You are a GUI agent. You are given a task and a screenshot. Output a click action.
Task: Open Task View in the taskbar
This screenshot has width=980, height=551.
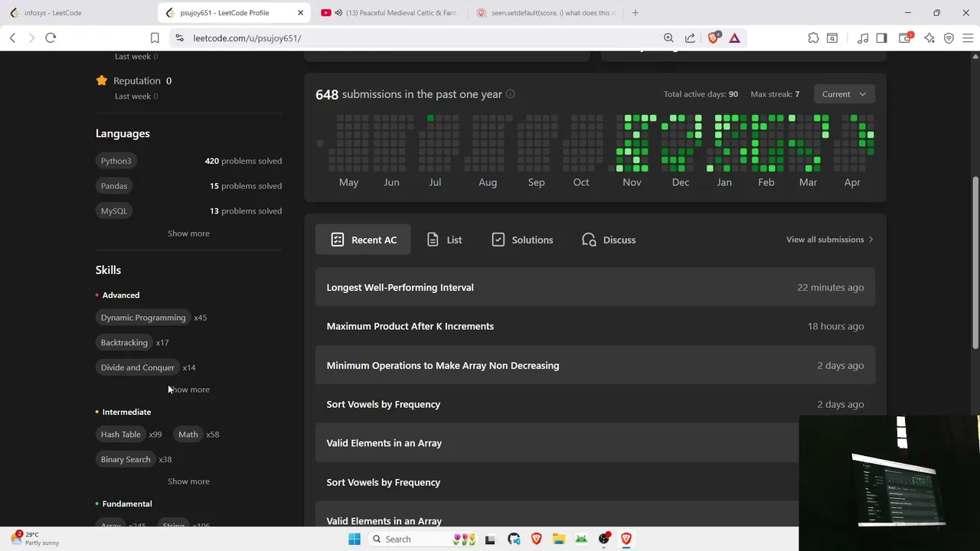coord(490,539)
